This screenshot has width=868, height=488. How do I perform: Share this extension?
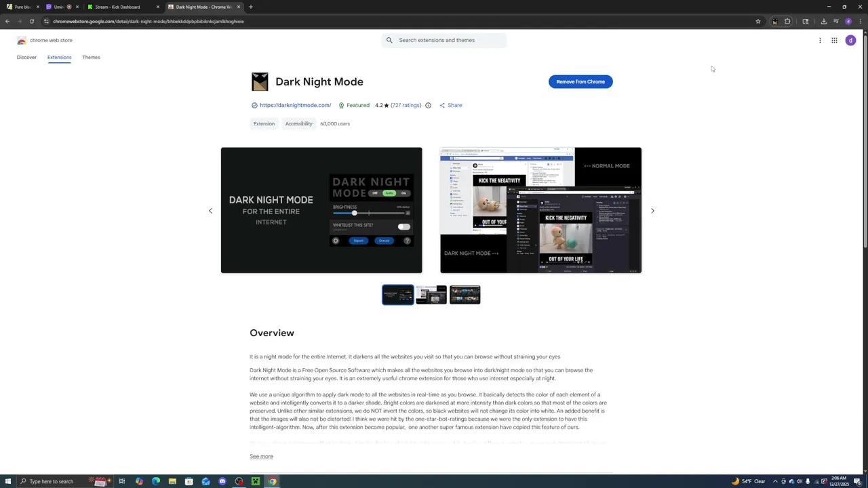(x=451, y=105)
